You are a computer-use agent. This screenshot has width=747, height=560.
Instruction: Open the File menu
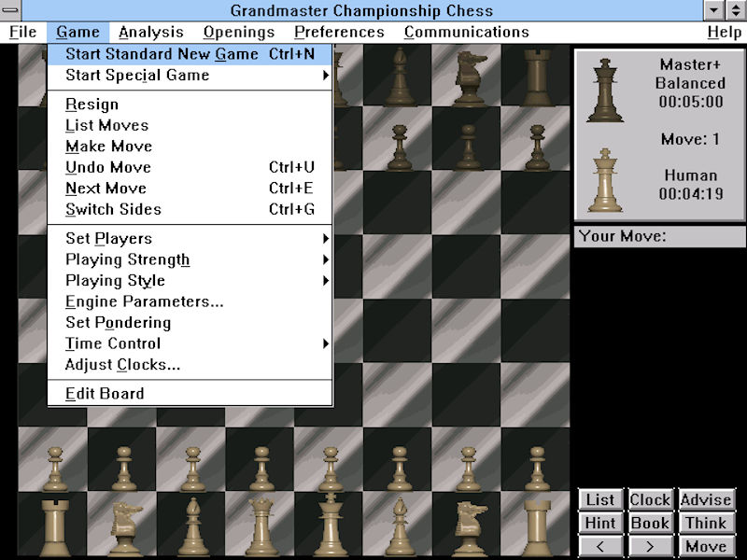22,32
